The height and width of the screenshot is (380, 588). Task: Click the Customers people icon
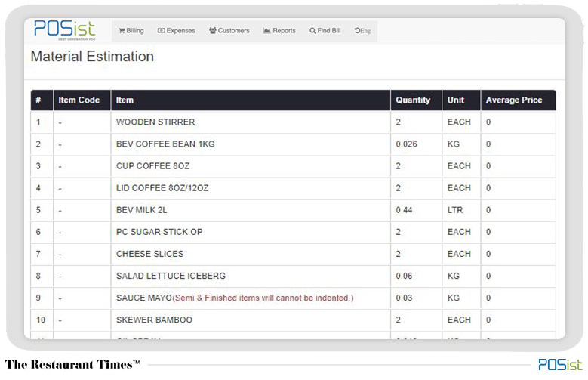tap(213, 30)
